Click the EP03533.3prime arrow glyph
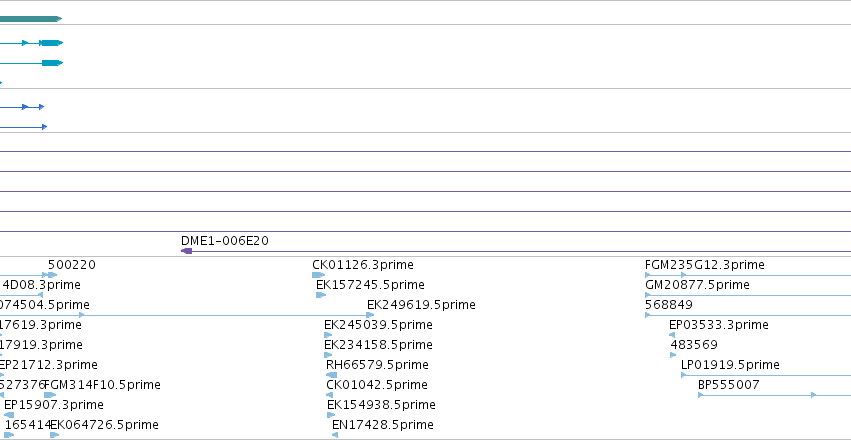This screenshot has height=440, width=851. point(672,335)
